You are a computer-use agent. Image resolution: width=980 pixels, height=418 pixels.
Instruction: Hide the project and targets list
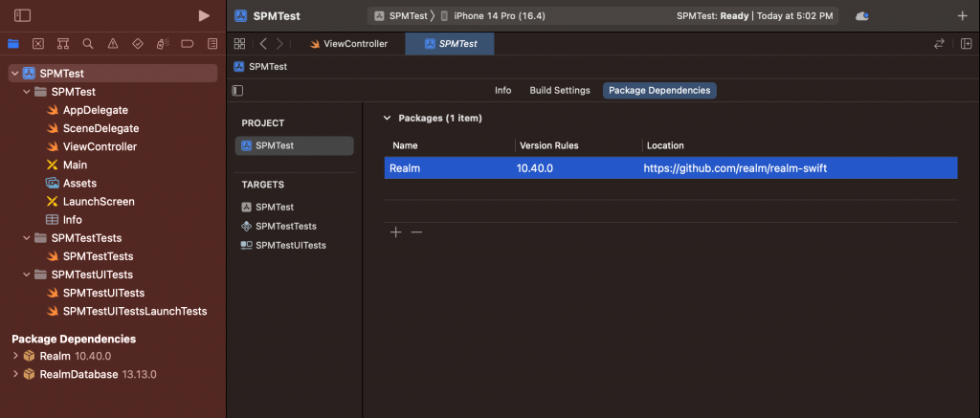pos(238,91)
